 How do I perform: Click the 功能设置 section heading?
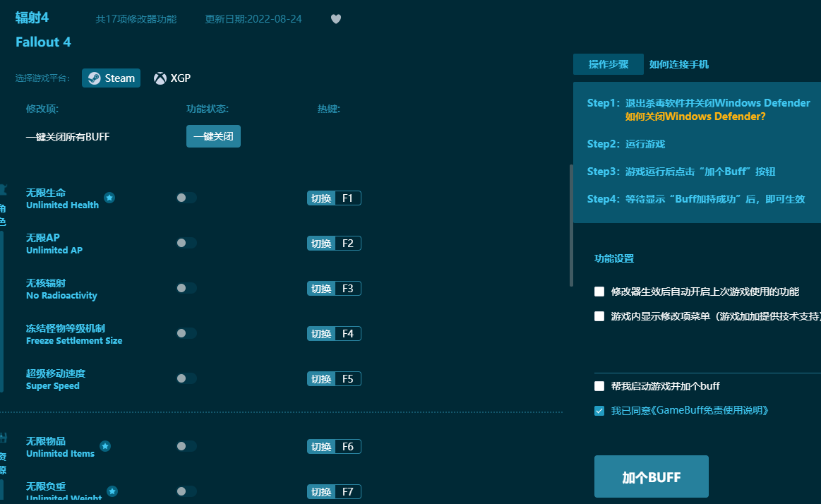[x=614, y=258]
